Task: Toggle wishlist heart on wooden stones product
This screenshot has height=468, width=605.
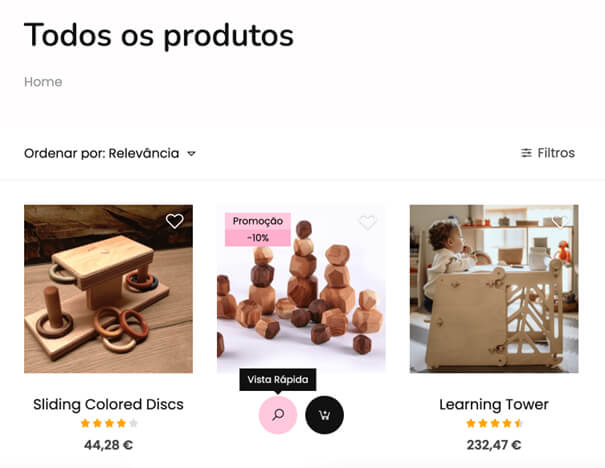Action: point(367,222)
